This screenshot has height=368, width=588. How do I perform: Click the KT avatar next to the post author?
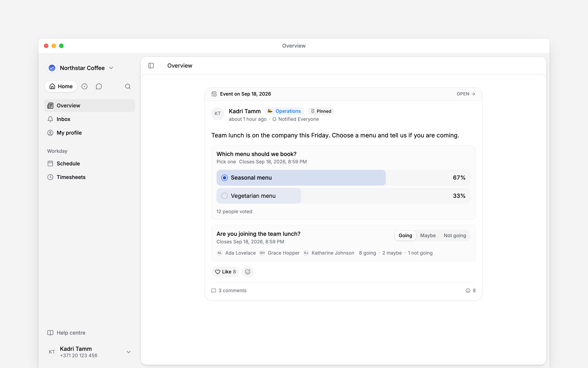[218, 114]
